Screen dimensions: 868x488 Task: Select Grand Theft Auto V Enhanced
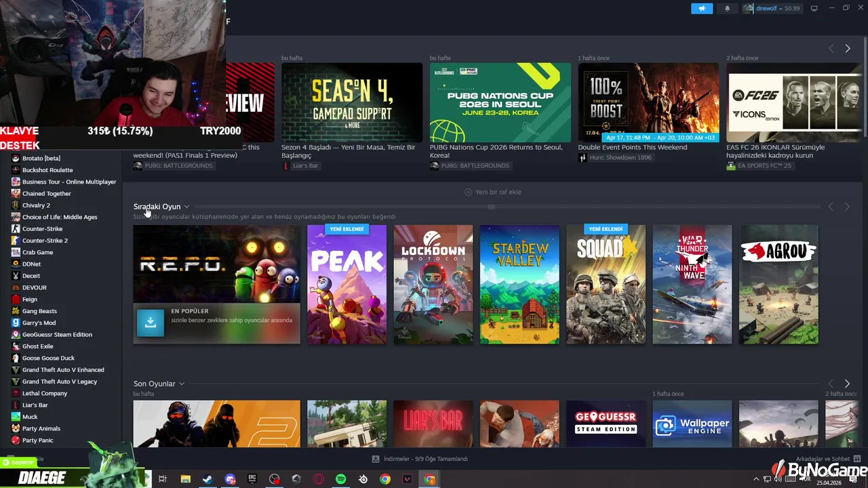click(x=63, y=369)
